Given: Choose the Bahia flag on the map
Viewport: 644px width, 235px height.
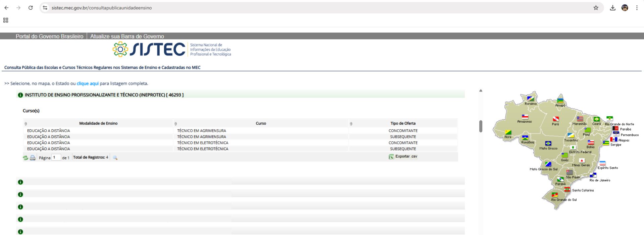Looking at the screenshot, I should 591,142.
